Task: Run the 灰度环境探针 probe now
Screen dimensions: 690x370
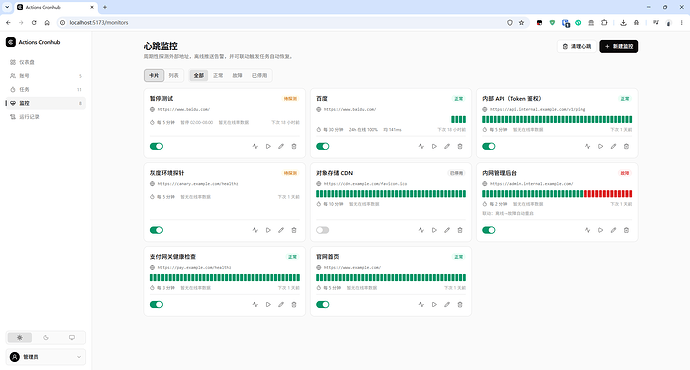Action: (268, 230)
